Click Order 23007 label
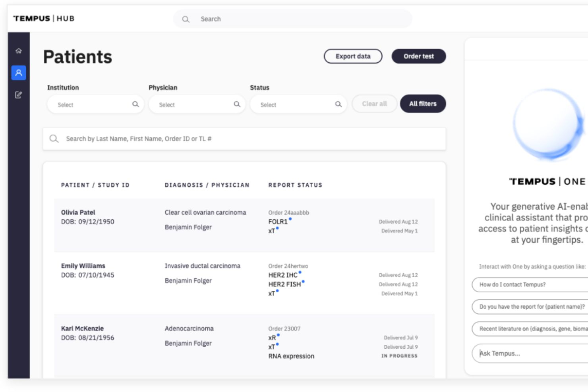588x392 pixels. click(284, 329)
